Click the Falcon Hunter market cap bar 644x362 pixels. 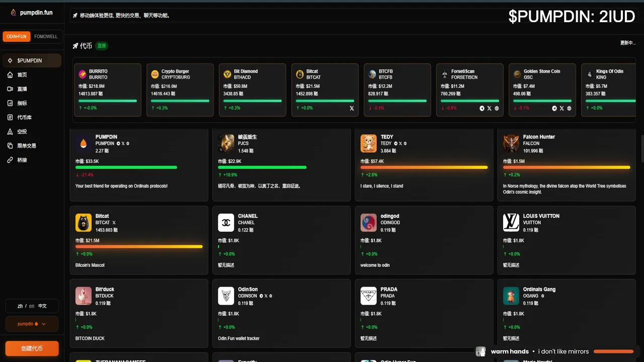[x=567, y=167]
